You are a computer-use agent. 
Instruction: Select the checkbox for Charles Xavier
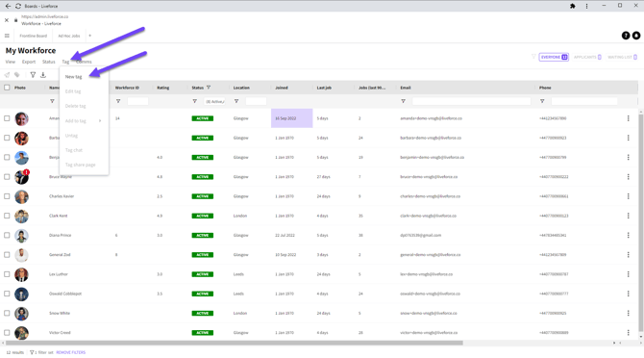coord(7,196)
